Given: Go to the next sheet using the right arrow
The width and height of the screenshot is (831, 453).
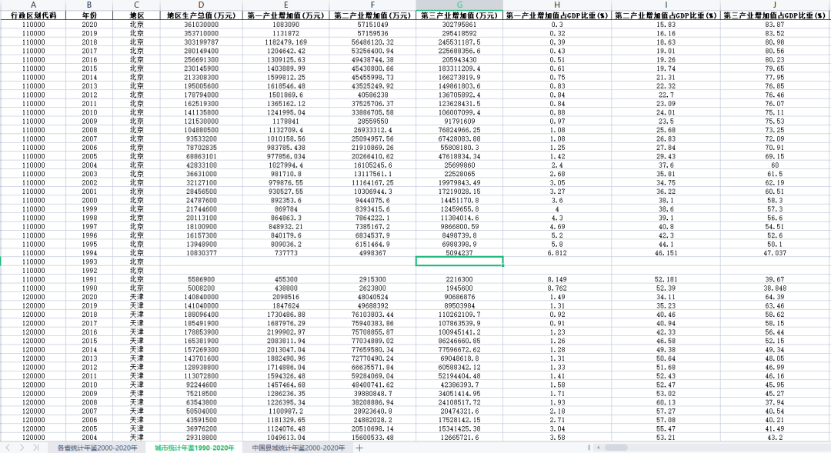Looking at the screenshot, I should point(22,448).
